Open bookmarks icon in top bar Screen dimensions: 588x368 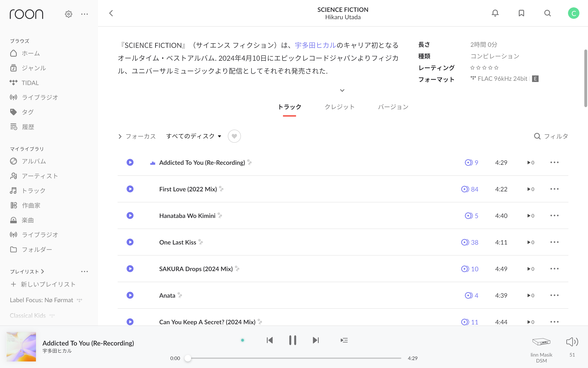(521, 13)
